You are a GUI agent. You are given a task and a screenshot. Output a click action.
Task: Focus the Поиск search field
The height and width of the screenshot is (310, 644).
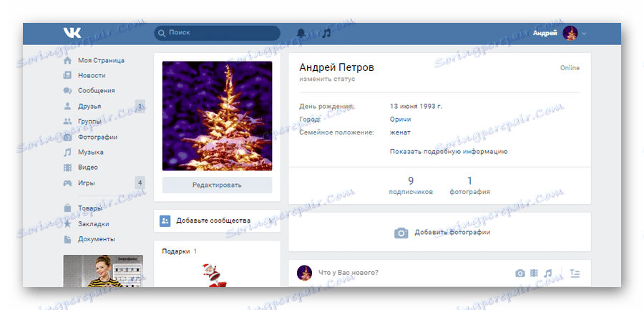217,32
